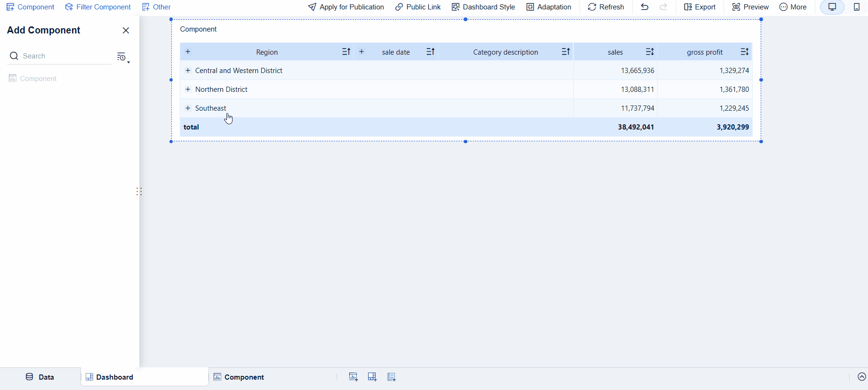Viewport: 868px width, 390px height.
Task: Select the gross profit value 1,329,274
Action: pyautogui.click(x=734, y=71)
